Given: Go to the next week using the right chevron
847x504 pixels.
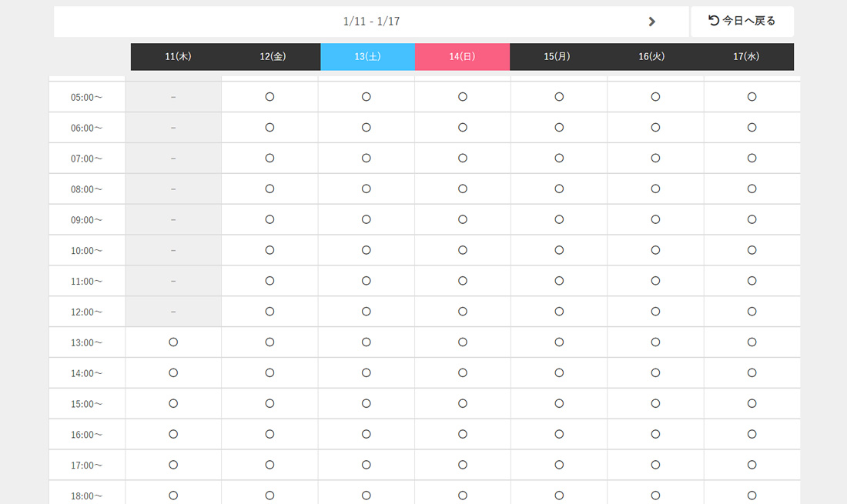Looking at the screenshot, I should pos(652,22).
